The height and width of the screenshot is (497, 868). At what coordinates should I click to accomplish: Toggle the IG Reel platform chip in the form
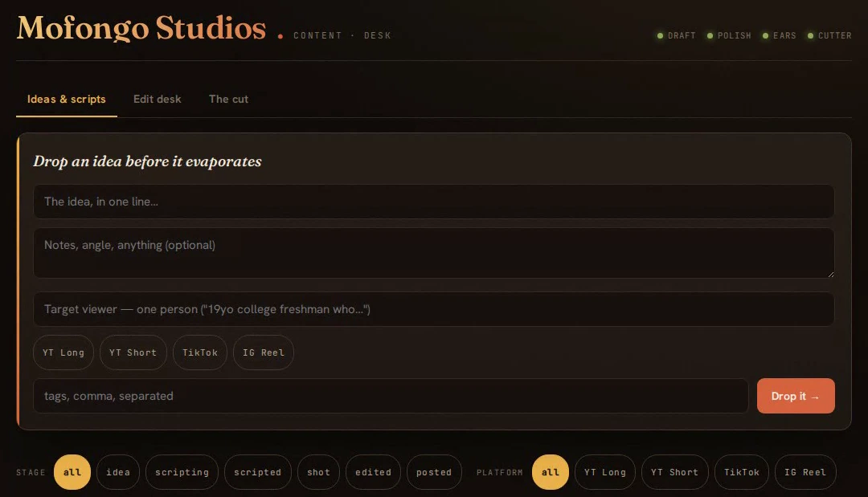[x=264, y=352]
